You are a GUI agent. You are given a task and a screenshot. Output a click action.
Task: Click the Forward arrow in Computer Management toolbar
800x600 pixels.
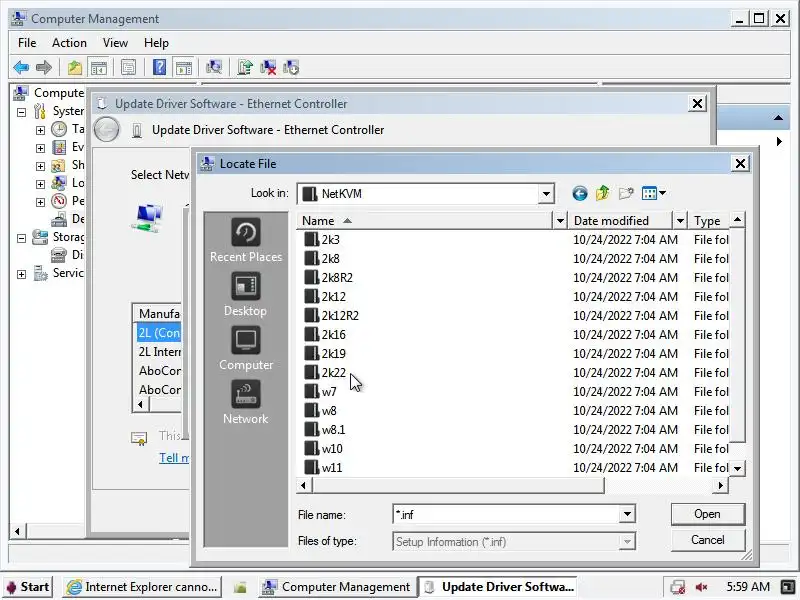click(x=44, y=67)
